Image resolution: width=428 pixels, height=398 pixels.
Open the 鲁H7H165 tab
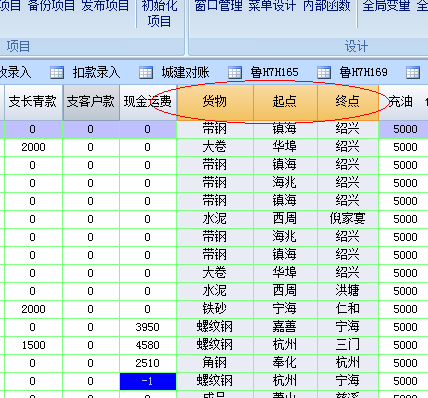point(274,72)
